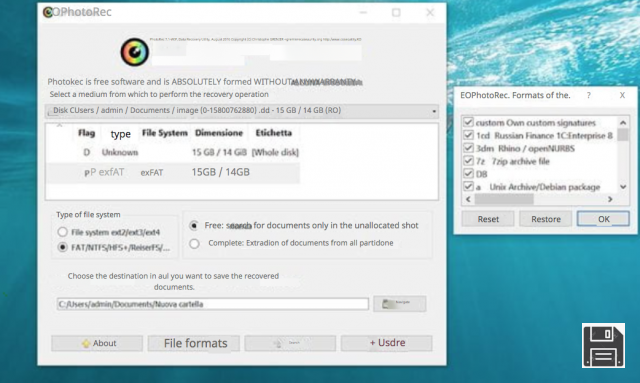This screenshot has height=383, width=640.
Task: Click the formats list scroll left arrow
Action: pos(469,199)
